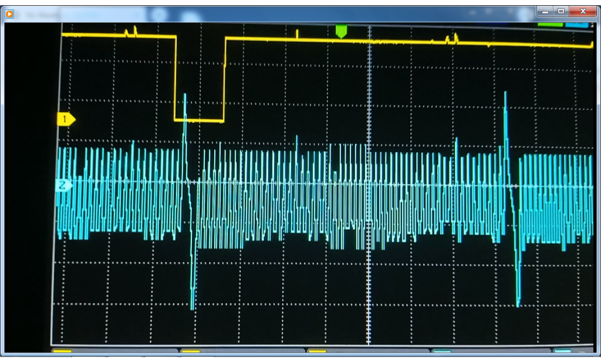The image size is (601, 364).
Task: Minimize the media player window
Action: coord(545,11)
